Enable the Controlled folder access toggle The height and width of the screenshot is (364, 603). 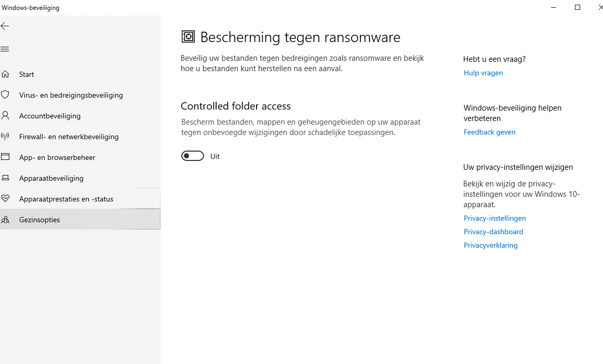click(x=192, y=156)
